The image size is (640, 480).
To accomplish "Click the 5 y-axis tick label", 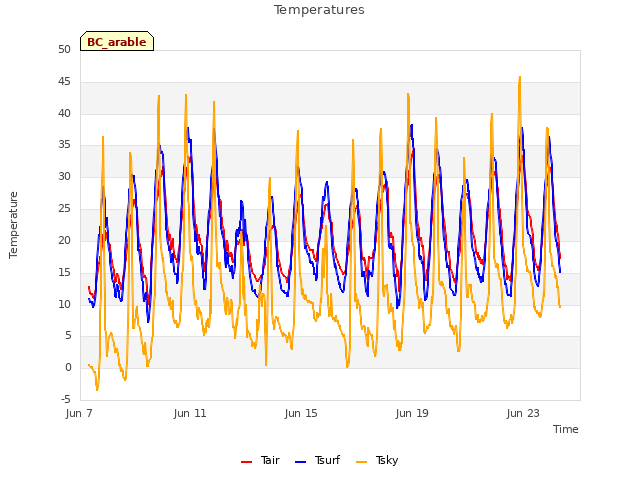I will (68, 336).
